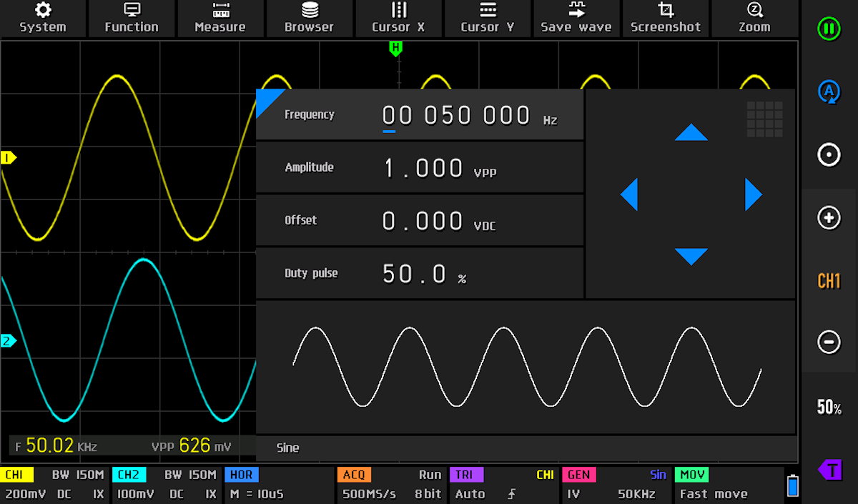Open the Zoom function
The width and height of the screenshot is (858, 504).
(754, 19)
